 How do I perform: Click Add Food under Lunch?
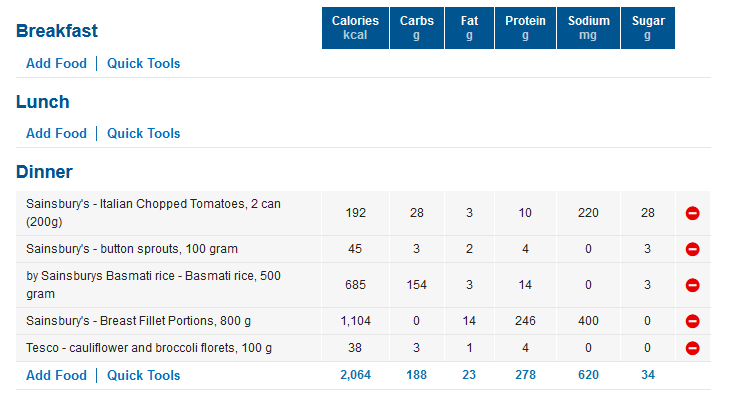pyautogui.click(x=56, y=133)
